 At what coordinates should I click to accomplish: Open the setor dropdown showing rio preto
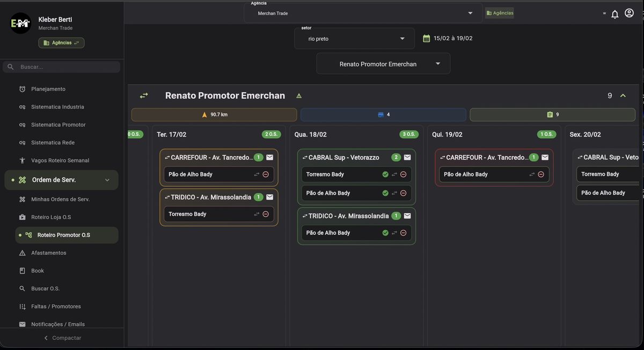click(354, 39)
